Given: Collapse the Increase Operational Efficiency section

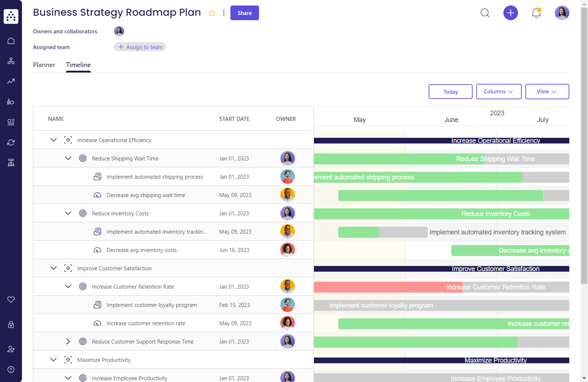Looking at the screenshot, I should pos(53,140).
